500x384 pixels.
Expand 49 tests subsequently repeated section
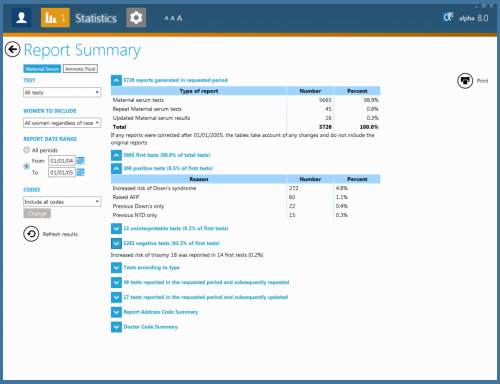[x=116, y=282]
